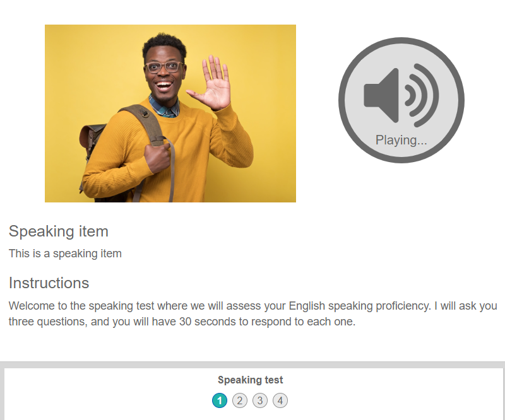Click the gray divider bar above navigation

(252, 365)
